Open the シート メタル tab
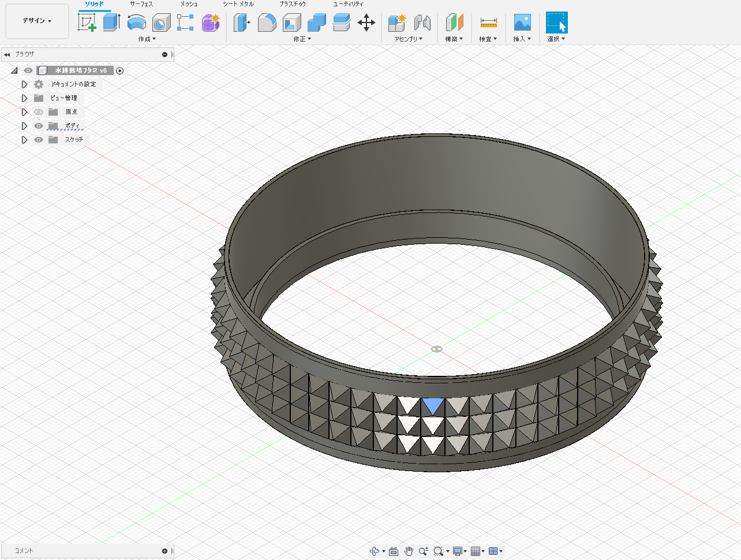The image size is (741, 560). point(238,4)
